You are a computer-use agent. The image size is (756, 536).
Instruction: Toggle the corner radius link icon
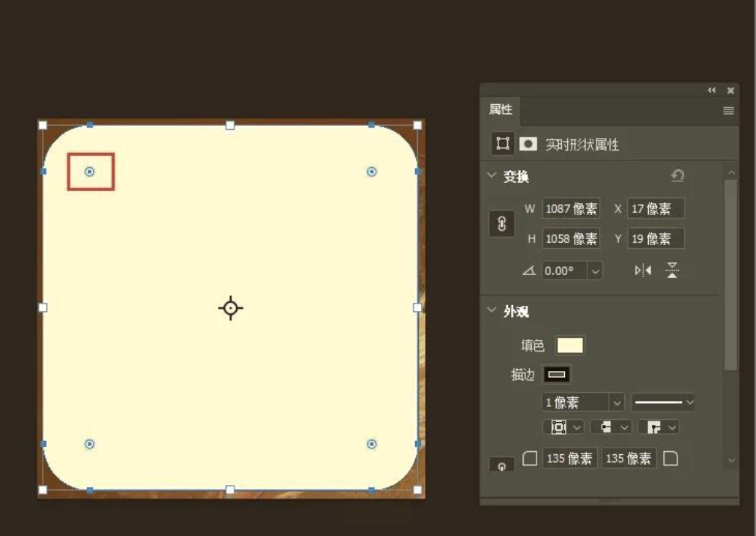pyautogui.click(x=501, y=465)
